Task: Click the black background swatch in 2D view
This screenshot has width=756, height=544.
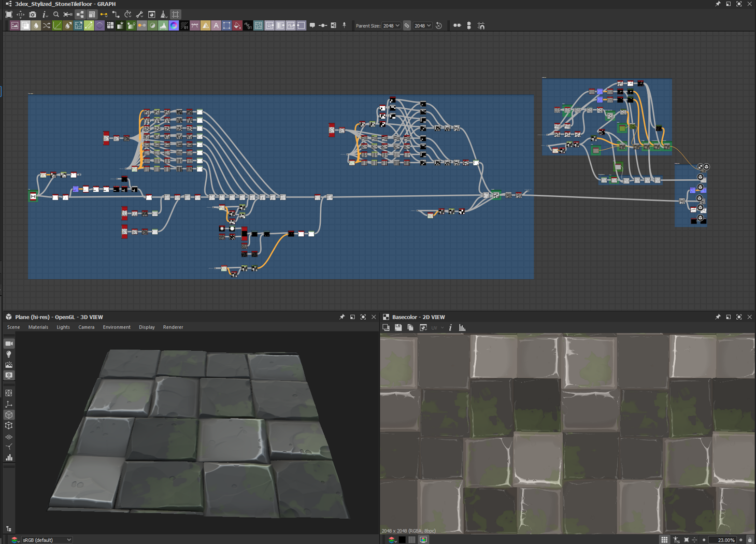Action: click(402, 540)
